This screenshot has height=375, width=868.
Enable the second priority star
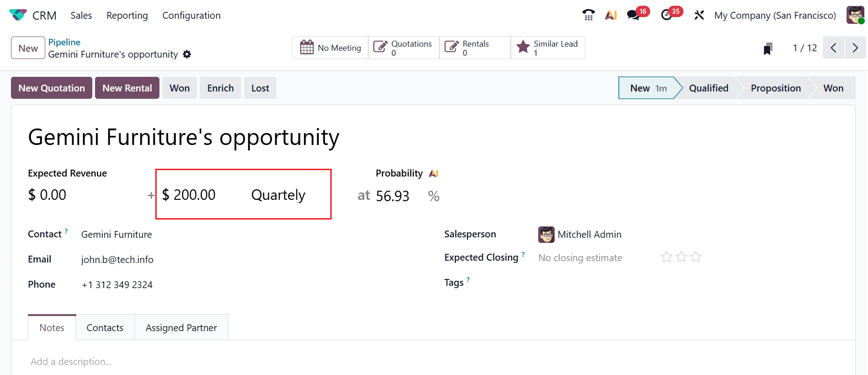[681, 257]
